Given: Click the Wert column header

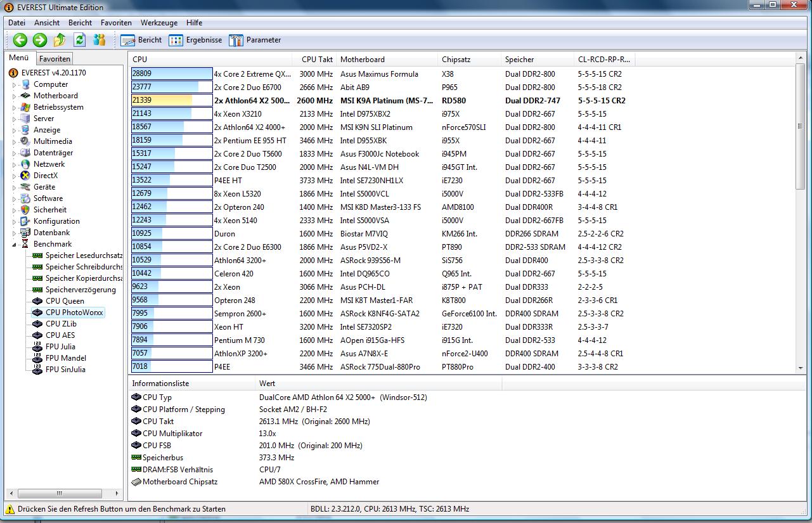Looking at the screenshot, I should 378,384.
